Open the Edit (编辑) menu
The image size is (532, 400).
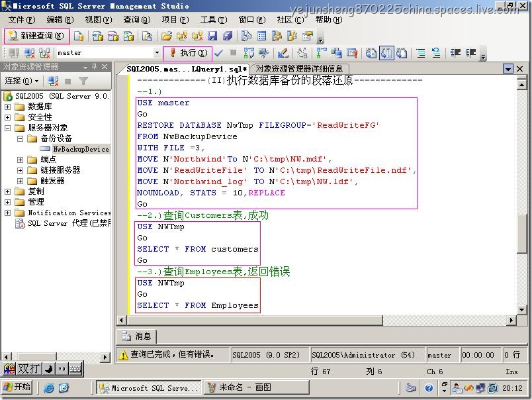pos(60,20)
